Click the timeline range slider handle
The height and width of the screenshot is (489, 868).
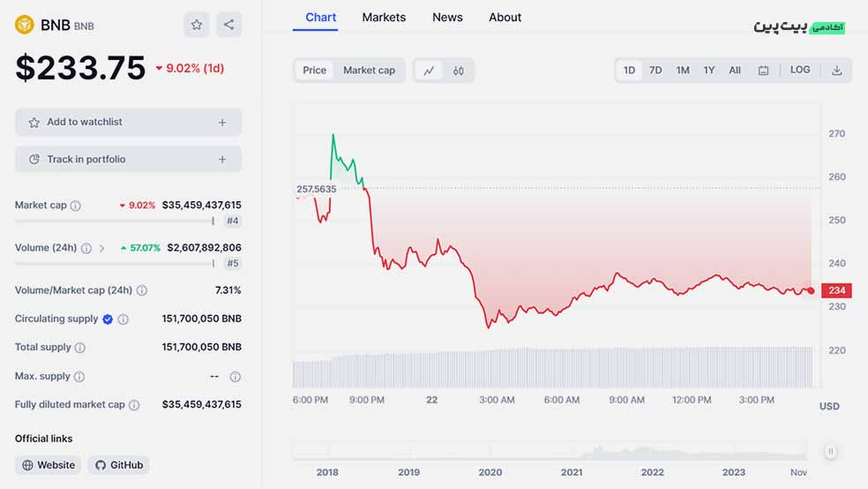[x=830, y=451]
